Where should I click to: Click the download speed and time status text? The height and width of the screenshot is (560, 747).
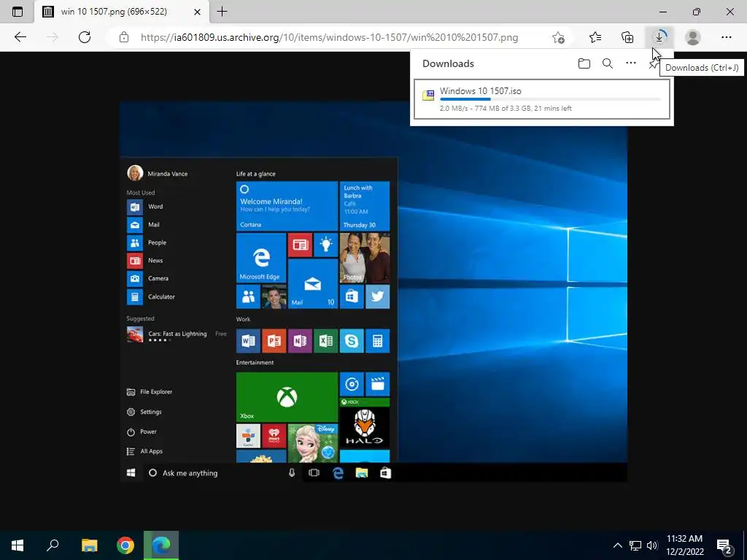[506, 109]
